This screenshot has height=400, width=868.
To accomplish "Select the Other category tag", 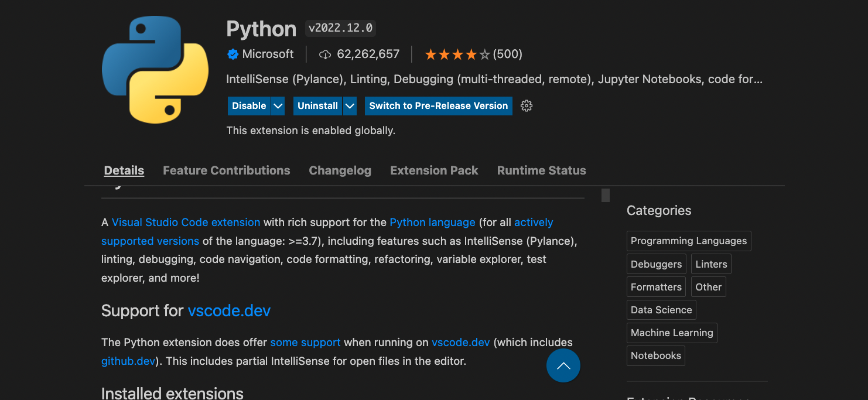I will pyautogui.click(x=708, y=287).
